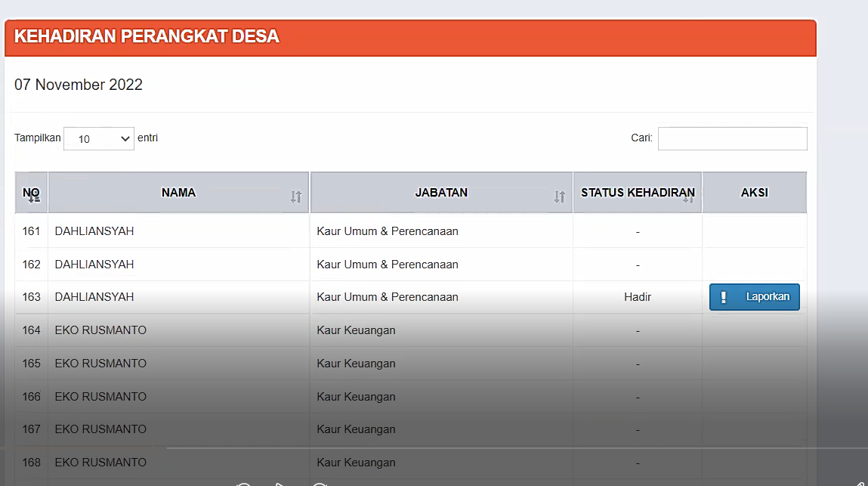
Task: Click the Cari search box
Action: coord(732,138)
